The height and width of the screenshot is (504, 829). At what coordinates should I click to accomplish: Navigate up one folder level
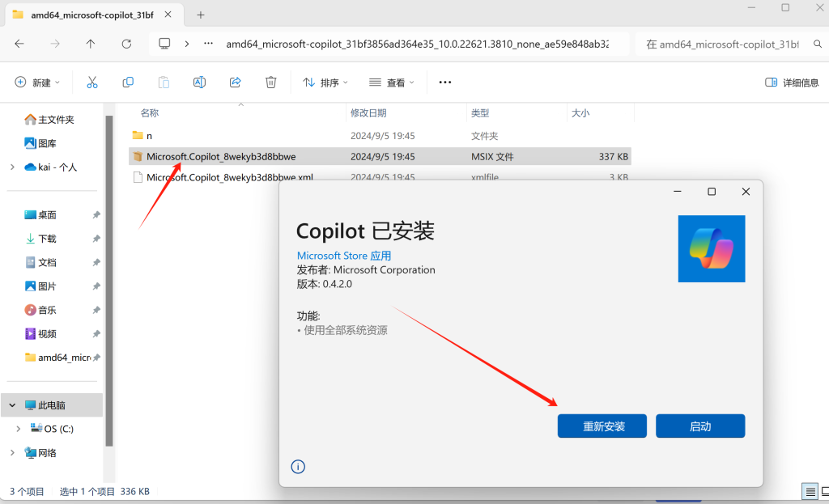90,45
